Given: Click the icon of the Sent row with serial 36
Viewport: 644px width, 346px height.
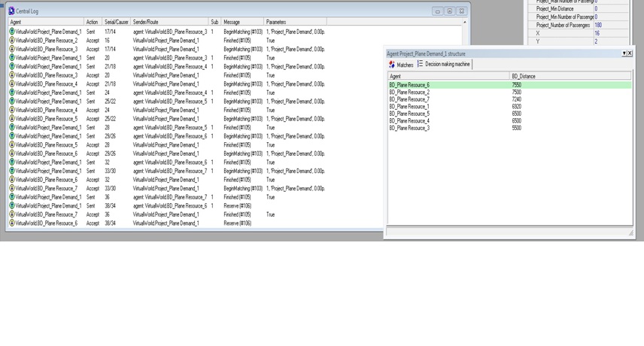Looking at the screenshot, I should [12, 197].
